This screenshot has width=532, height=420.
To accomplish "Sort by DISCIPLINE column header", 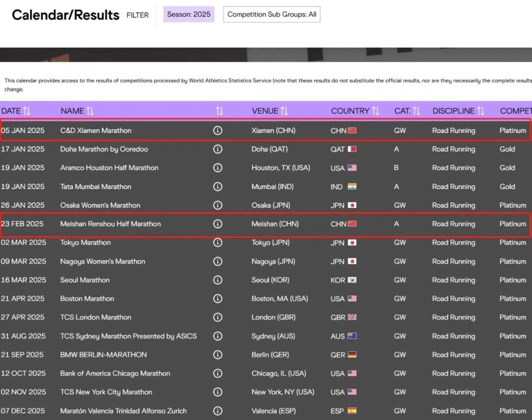I will coord(481,111).
